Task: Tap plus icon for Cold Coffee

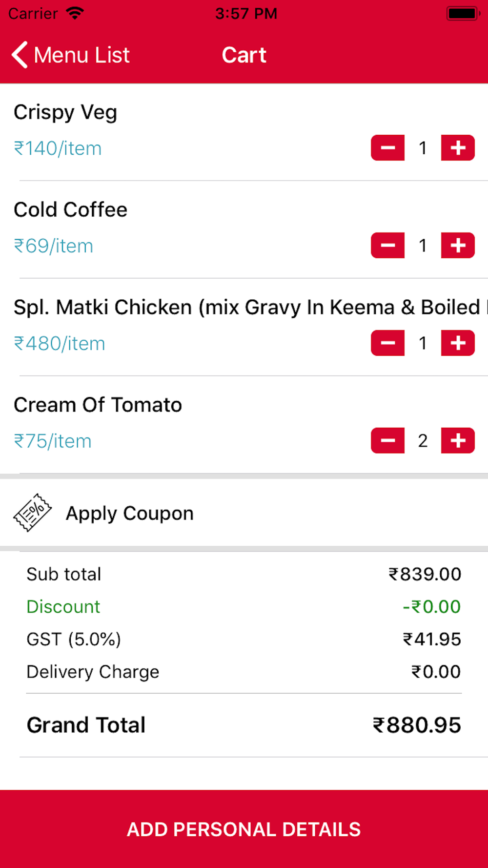Action: [x=458, y=246]
